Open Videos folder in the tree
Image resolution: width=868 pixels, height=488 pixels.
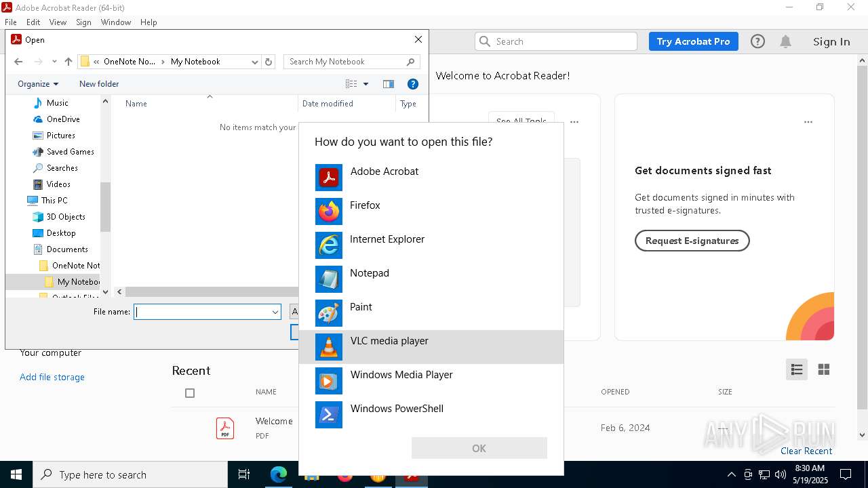tap(58, 184)
